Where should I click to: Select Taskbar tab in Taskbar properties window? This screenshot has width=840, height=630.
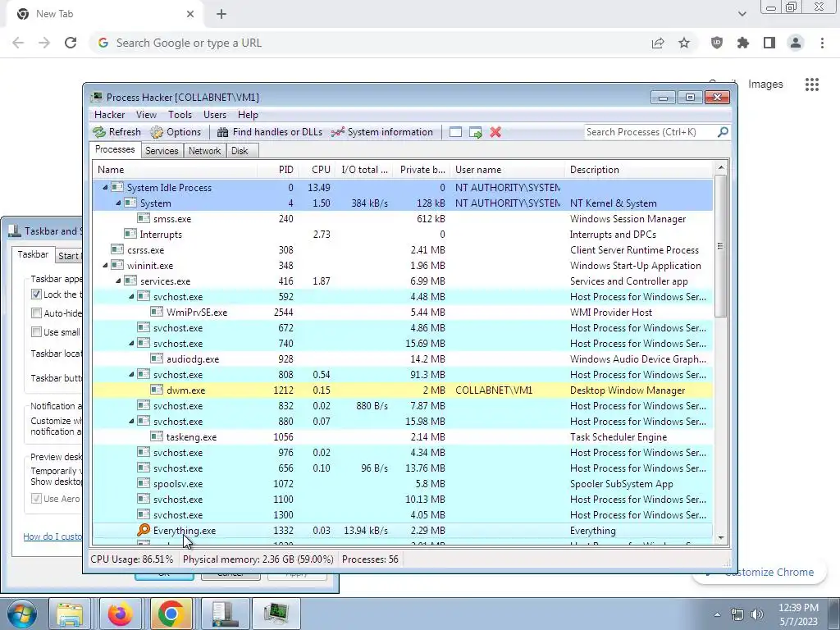[x=33, y=254]
